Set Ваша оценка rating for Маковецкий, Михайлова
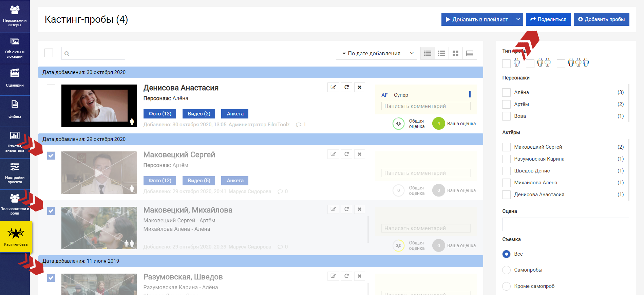Image resolution: width=644 pixels, height=295 pixels. 438,245
